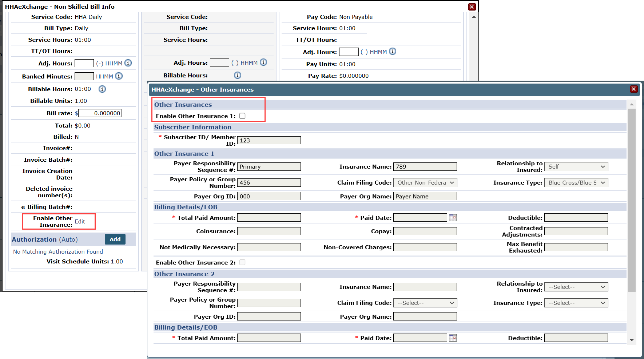Open Claim Filing Code dropdown showing Other Non-Federal

[x=425, y=182]
